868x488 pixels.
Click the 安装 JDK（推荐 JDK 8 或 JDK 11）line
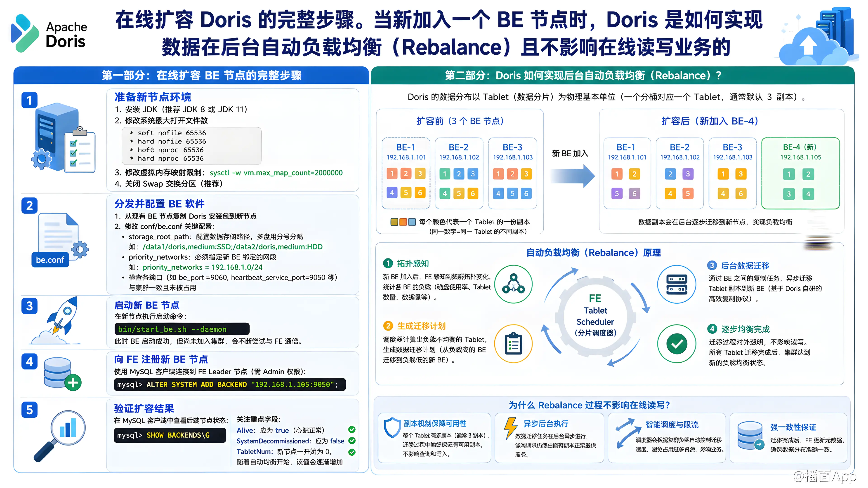coord(181,109)
